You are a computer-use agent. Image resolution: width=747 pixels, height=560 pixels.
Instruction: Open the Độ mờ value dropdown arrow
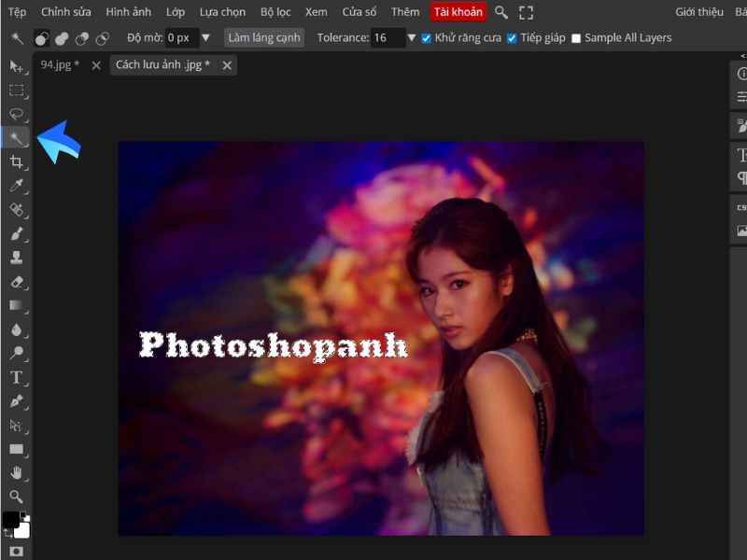205,37
